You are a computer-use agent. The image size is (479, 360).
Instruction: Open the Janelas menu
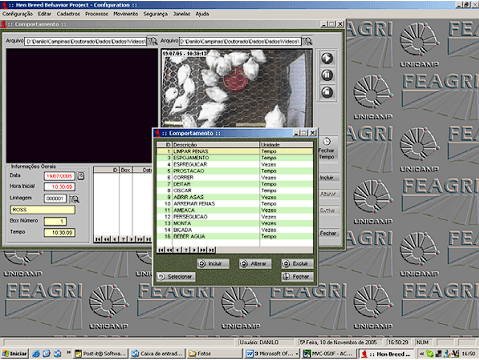(182, 14)
